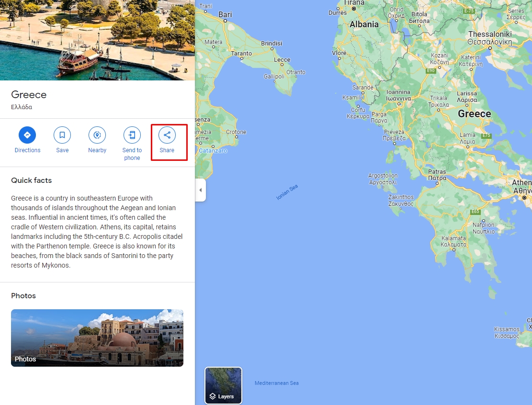Click the Preveza label on map
532x405 pixels.
394,135
